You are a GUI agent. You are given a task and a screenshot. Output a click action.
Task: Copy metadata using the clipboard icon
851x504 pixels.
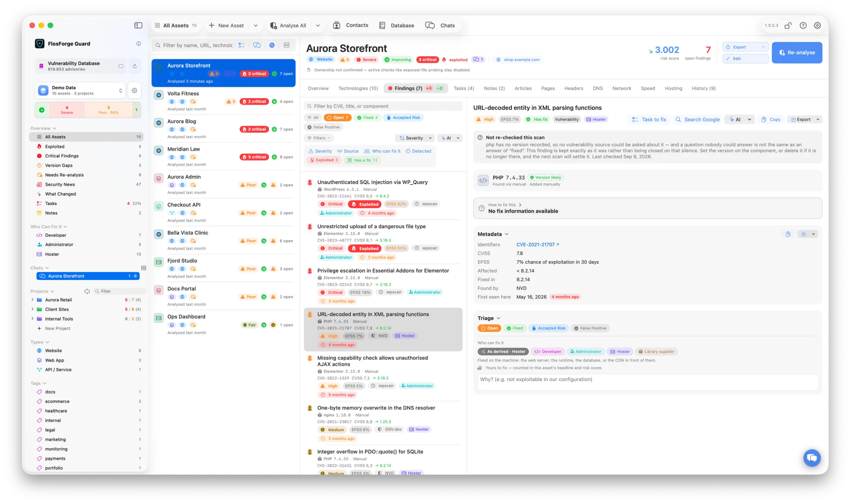pos(788,234)
